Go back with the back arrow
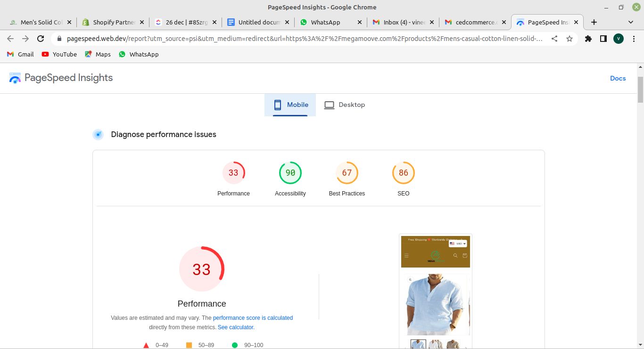644x349 pixels. tap(10, 39)
